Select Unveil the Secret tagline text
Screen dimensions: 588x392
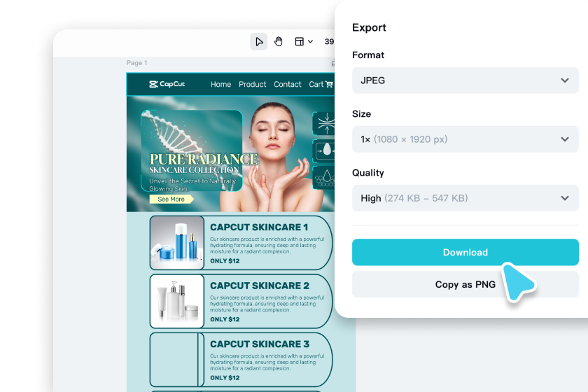point(192,185)
